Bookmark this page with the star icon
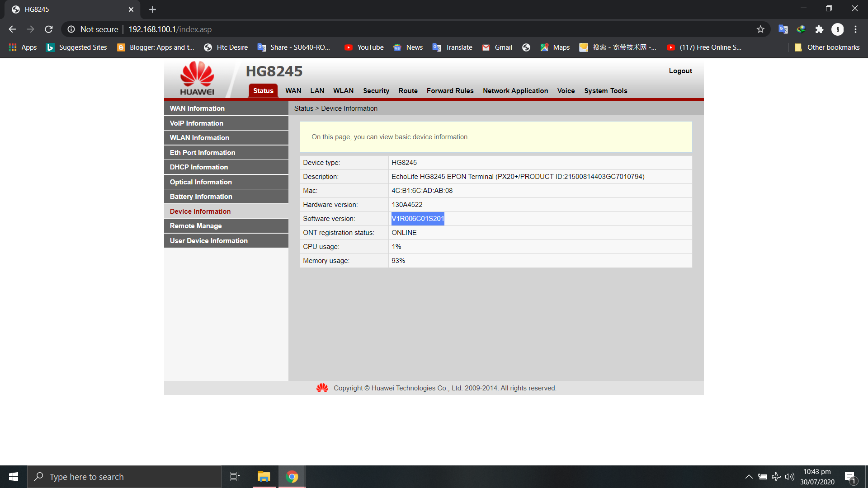Screen dimensions: 868x488 pos(760,29)
